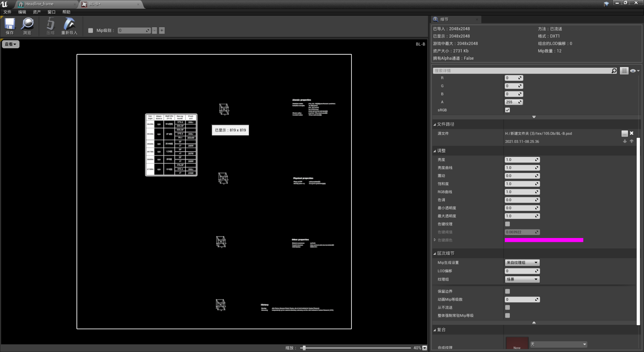
Task: Click the up arrow under source file
Action: click(631, 141)
